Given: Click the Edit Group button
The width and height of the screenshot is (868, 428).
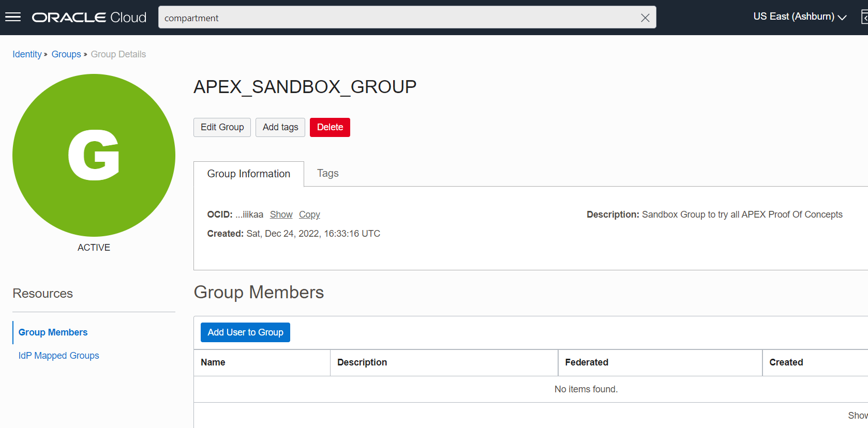Looking at the screenshot, I should [222, 127].
